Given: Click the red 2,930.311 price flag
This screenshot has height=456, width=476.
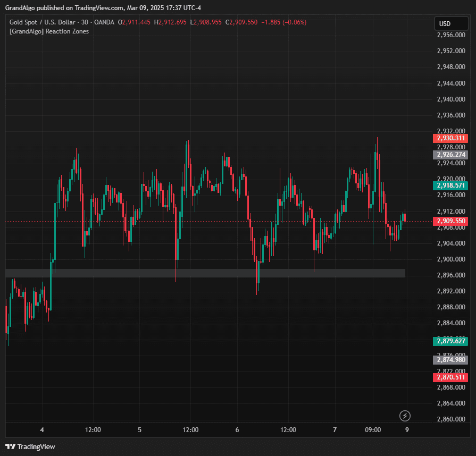Looking at the screenshot, I should pyautogui.click(x=450, y=138).
